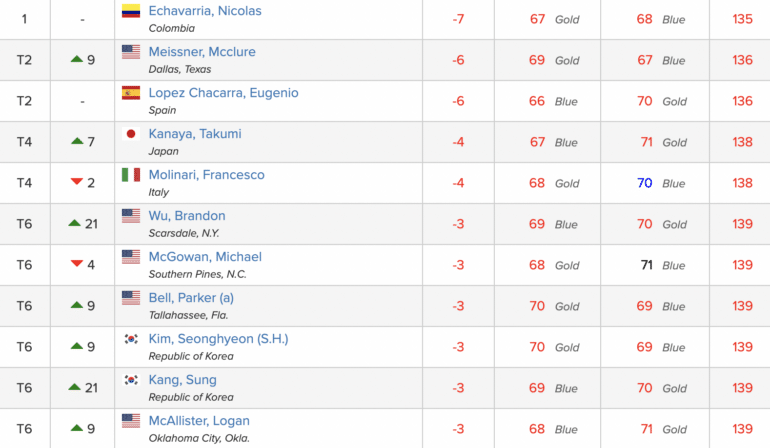The image size is (770, 448).
Task: Open Kanaya, Takumi player link
Action: point(195,134)
